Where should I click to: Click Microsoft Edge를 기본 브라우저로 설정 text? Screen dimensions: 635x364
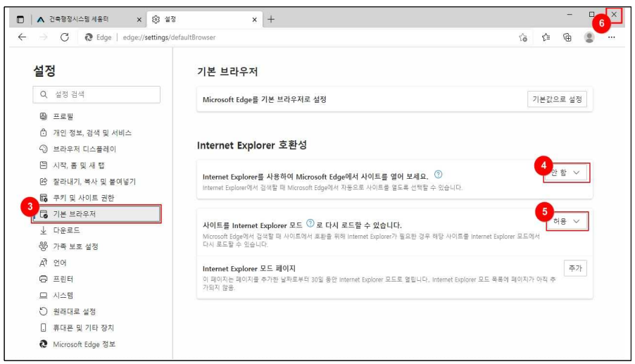265,99
